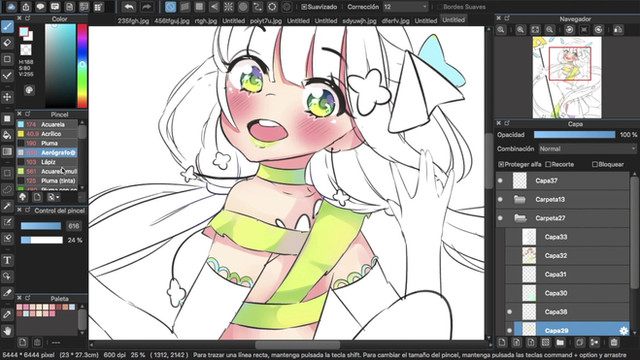Click the Opacidad slider bar

(x=574, y=135)
